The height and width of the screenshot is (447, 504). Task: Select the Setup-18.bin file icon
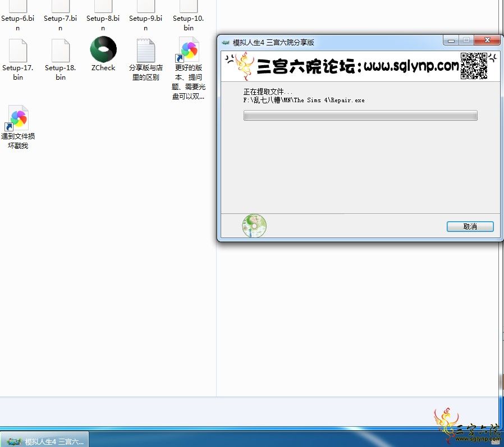tap(61, 51)
